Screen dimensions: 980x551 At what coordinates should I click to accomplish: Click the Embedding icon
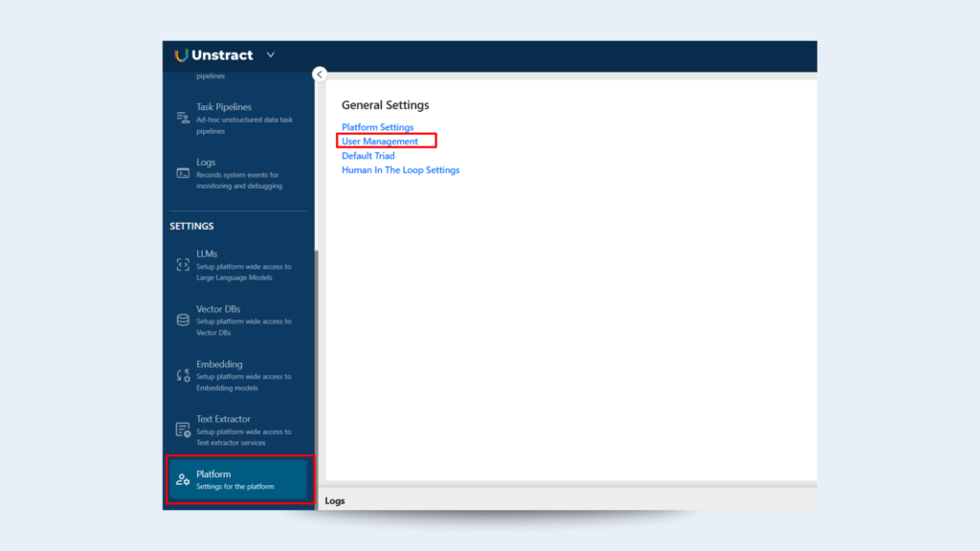point(183,375)
